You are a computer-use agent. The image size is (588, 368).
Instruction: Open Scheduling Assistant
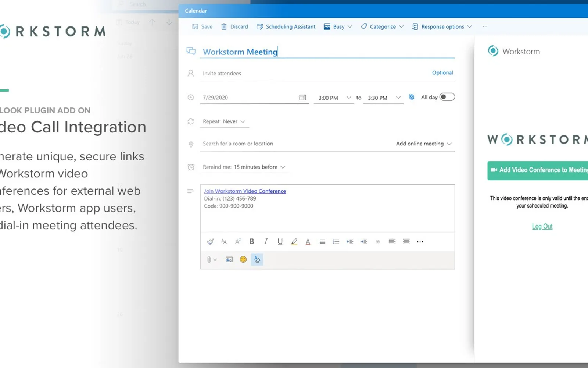[286, 26]
